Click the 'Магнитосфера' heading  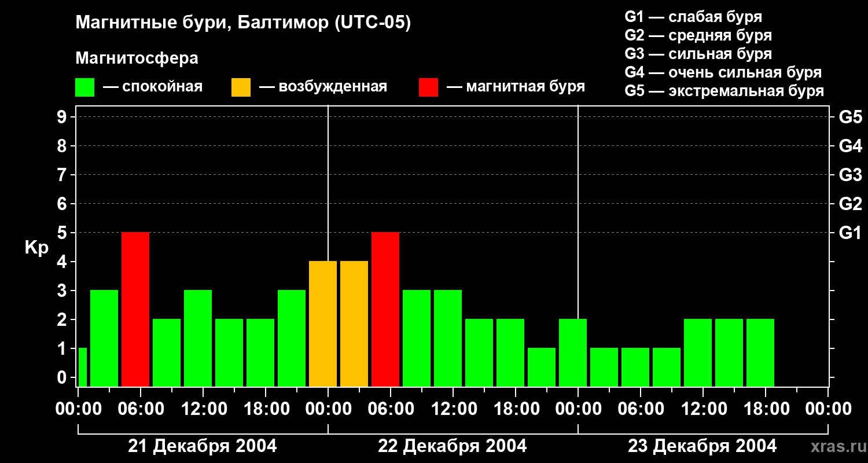point(137,58)
